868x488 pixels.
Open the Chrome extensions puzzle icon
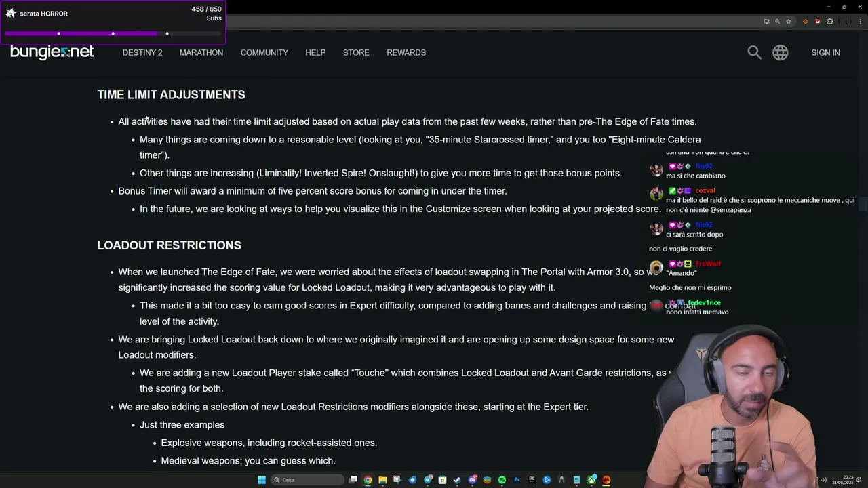[x=830, y=22]
